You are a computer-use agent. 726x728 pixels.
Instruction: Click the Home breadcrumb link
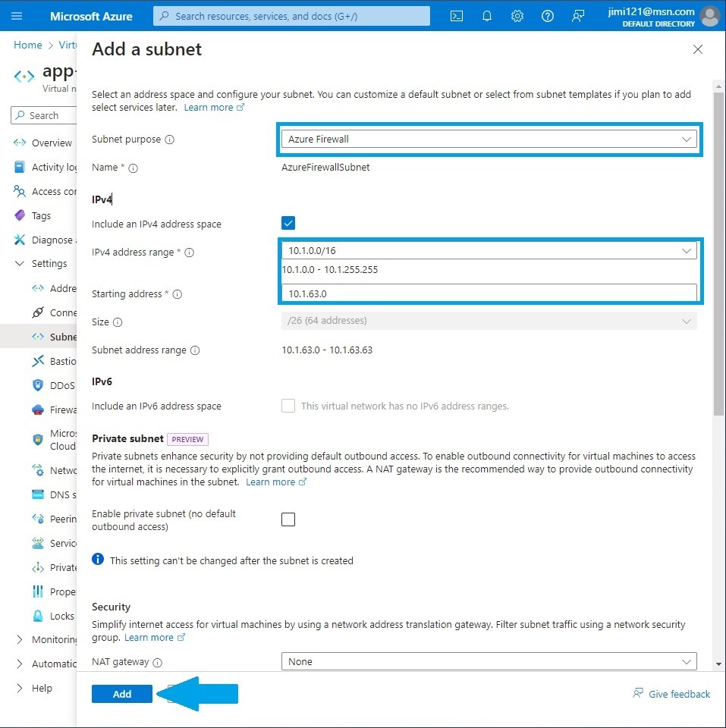(27, 45)
